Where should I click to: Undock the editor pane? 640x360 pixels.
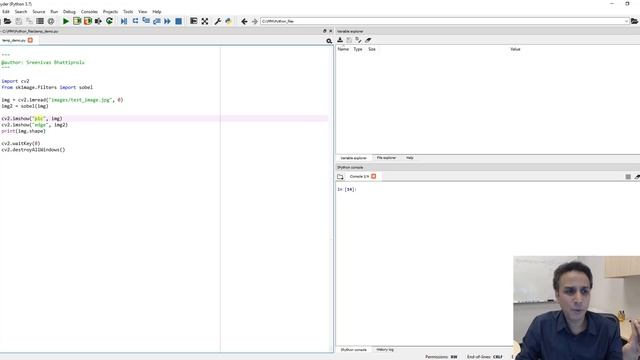(x=325, y=31)
